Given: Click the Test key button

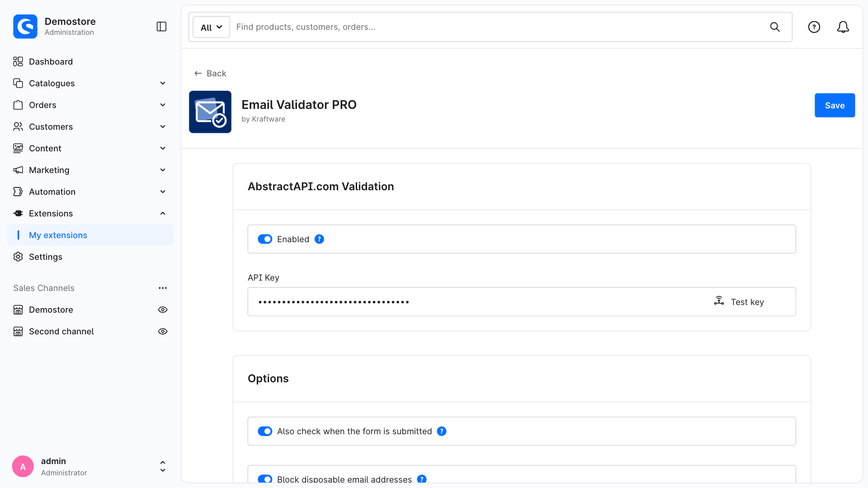Looking at the screenshot, I should coord(739,302).
